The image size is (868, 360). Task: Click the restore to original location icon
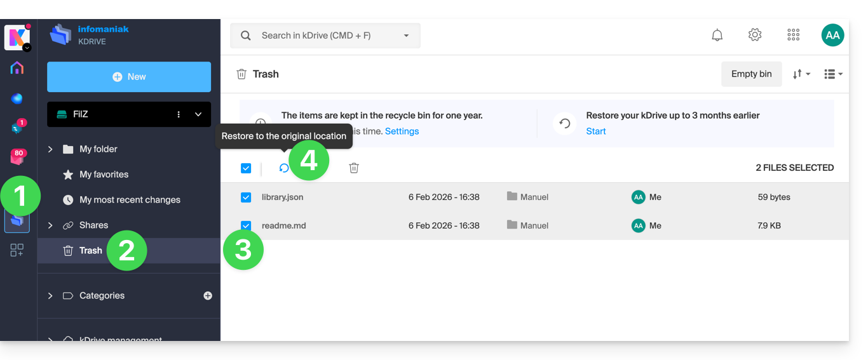(283, 168)
